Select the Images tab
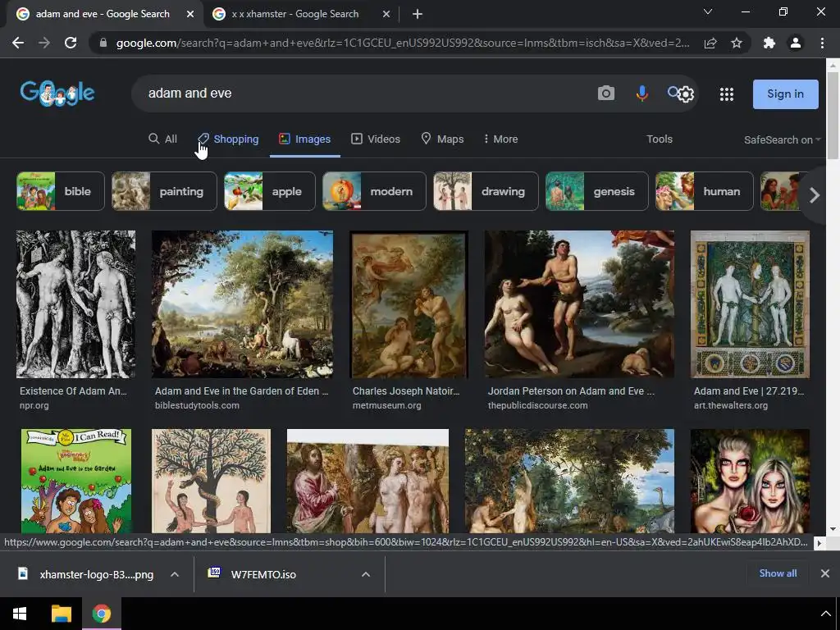Viewport: 840px width, 630px height. point(305,139)
